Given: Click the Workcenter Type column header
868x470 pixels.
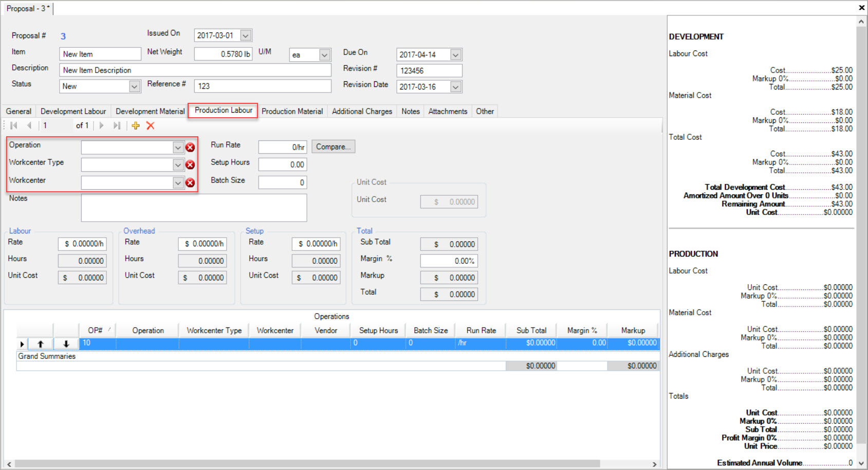Looking at the screenshot, I should pyautogui.click(x=214, y=330).
